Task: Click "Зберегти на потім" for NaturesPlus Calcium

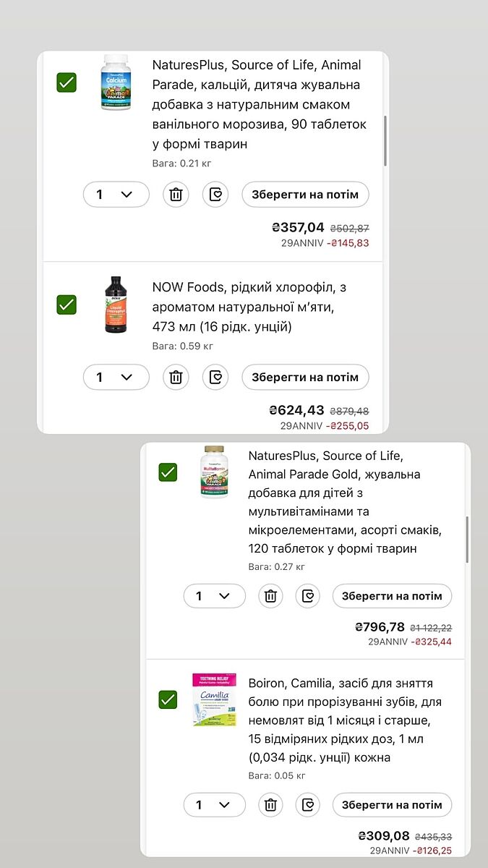Action: coord(305,195)
